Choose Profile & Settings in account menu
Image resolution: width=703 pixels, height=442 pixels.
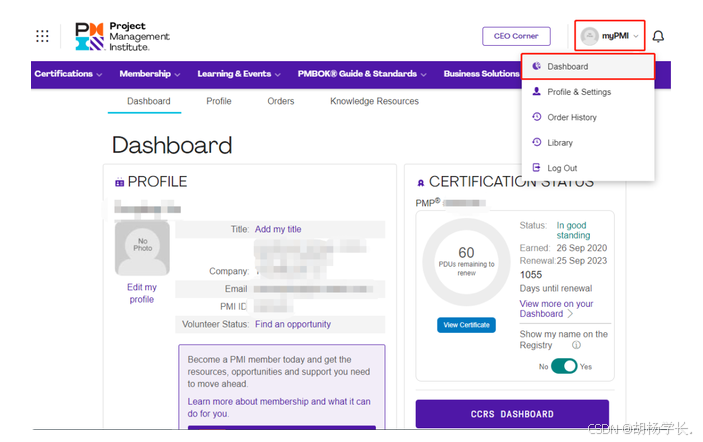click(588, 92)
